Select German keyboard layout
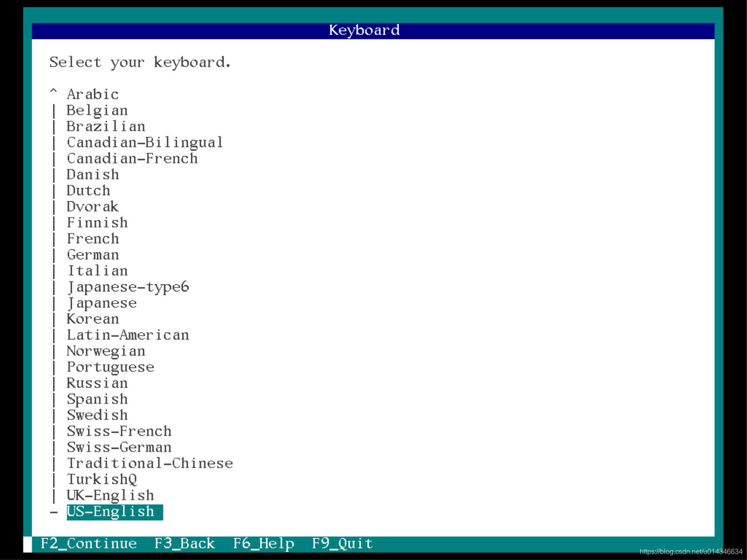 (93, 255)
